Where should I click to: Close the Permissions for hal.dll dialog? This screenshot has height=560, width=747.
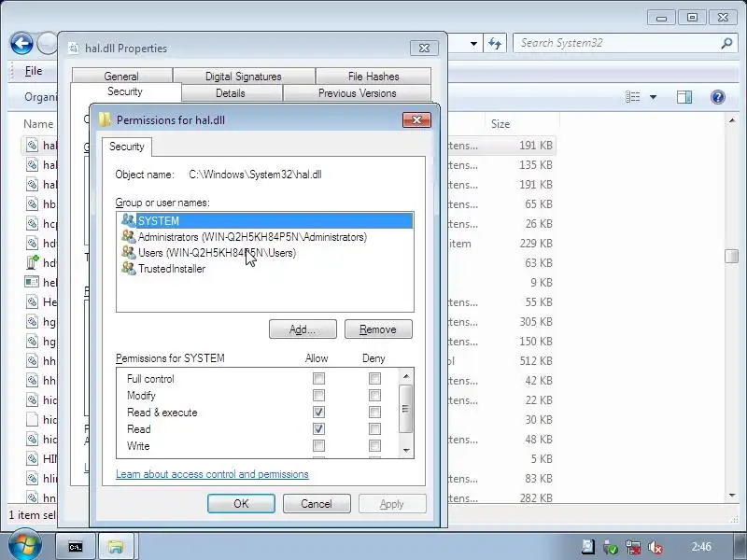click(416, 120)
